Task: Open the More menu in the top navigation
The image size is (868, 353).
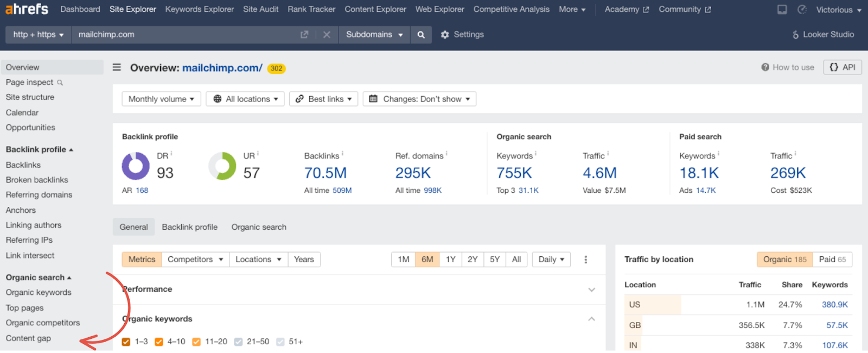Action: [572, 10]
